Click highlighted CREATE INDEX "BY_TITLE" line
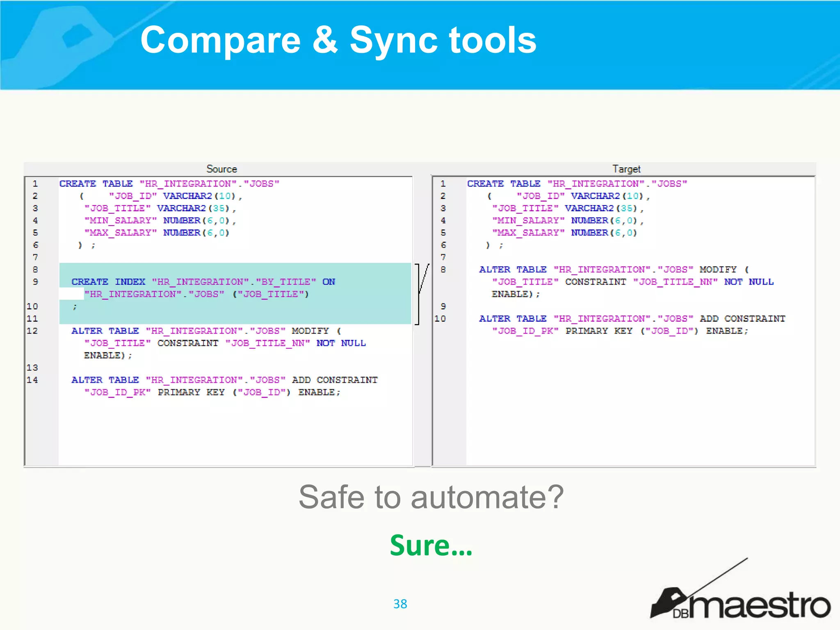The image size is (840, 630). click(203, 282)
